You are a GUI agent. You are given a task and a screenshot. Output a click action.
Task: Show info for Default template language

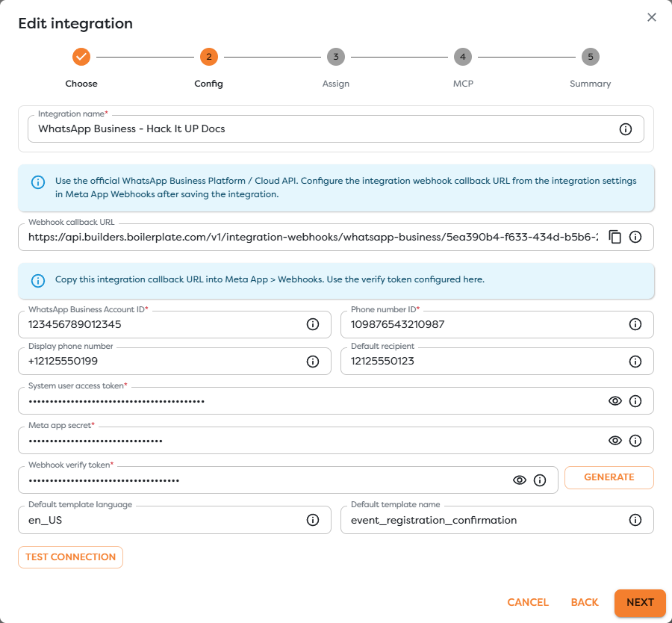point(313,520)
